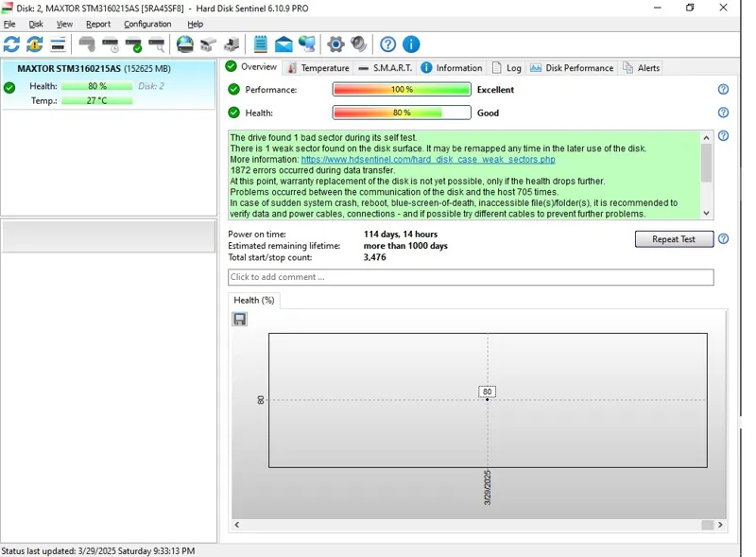756x557 pixels.
Task: Open the hdsentinel weak sectors link
Action: tap(428, 160)
